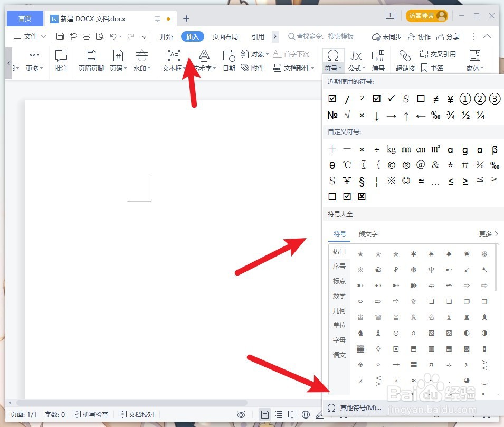Click the 协作 collaborate button

point(419,36)
